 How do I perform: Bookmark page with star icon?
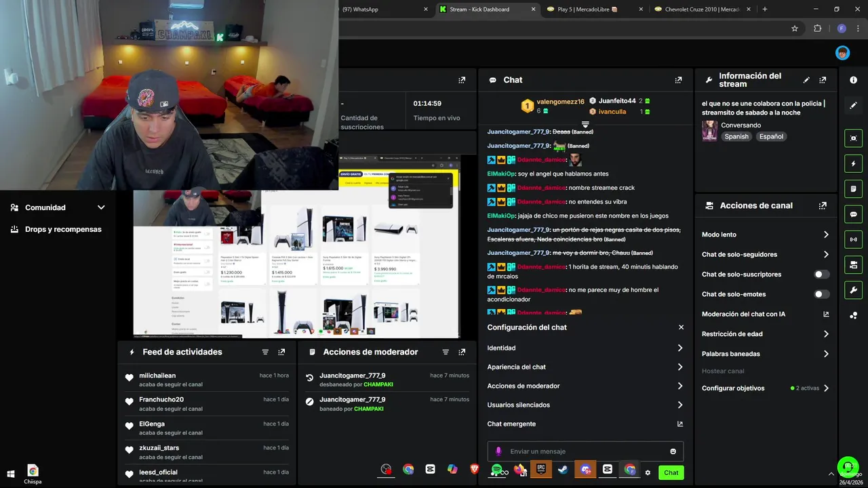click(795, 28)
